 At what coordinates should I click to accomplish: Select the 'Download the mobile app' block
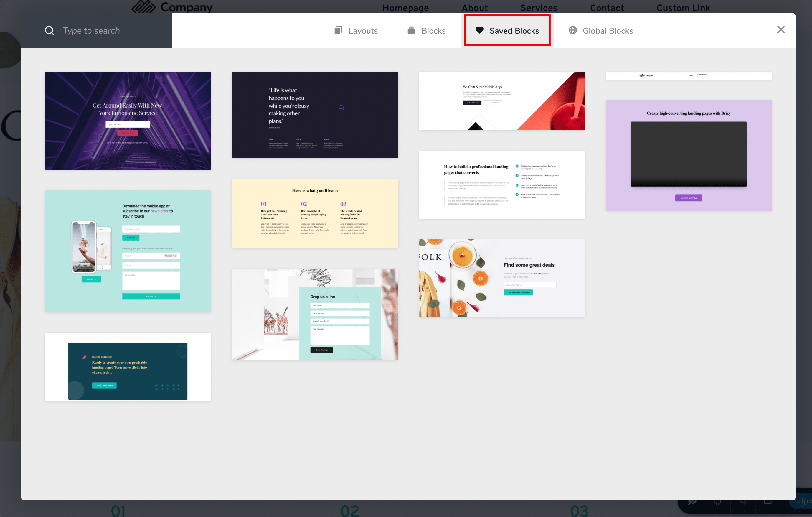pos(128,252)
